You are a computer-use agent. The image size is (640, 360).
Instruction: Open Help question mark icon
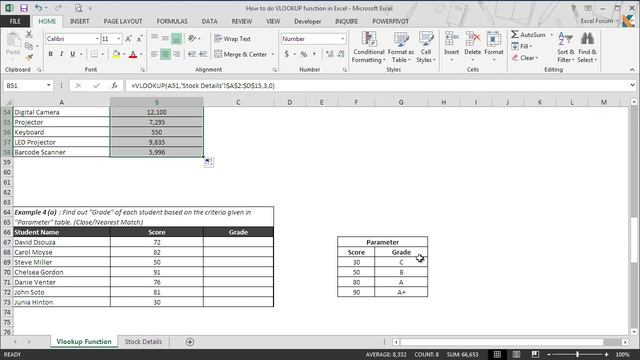click(573, 8)
